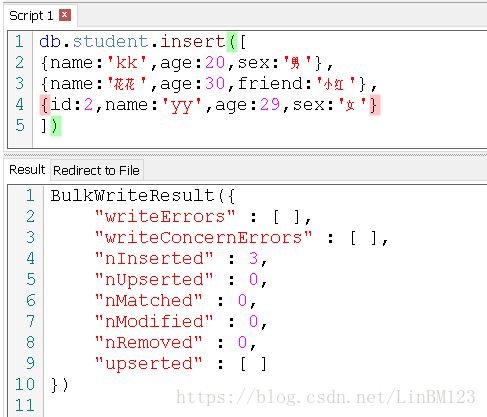Click nUpserted value 0 in result
The image size is (487, 417).
(253, 280)
